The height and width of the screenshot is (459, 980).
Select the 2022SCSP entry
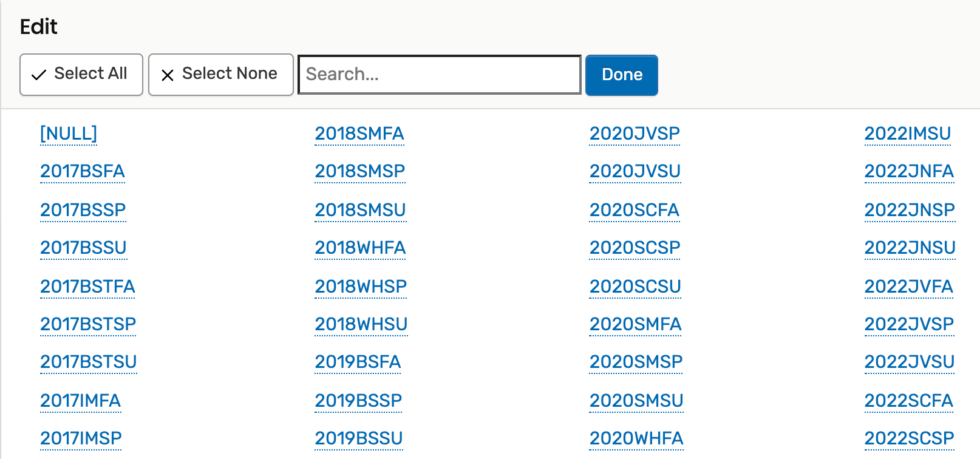910,438
